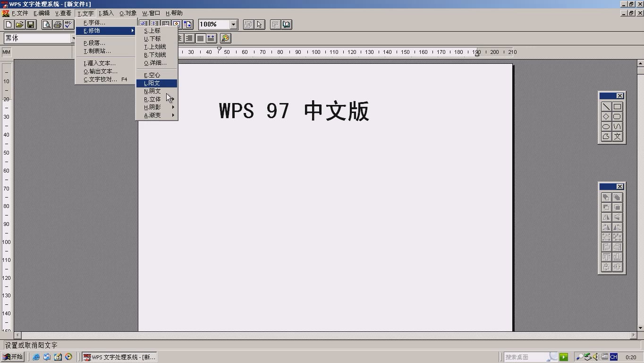Screen dimensions: 644x363
Task: Click the CH input language indicator in the tray
Action: pos(614,357)
